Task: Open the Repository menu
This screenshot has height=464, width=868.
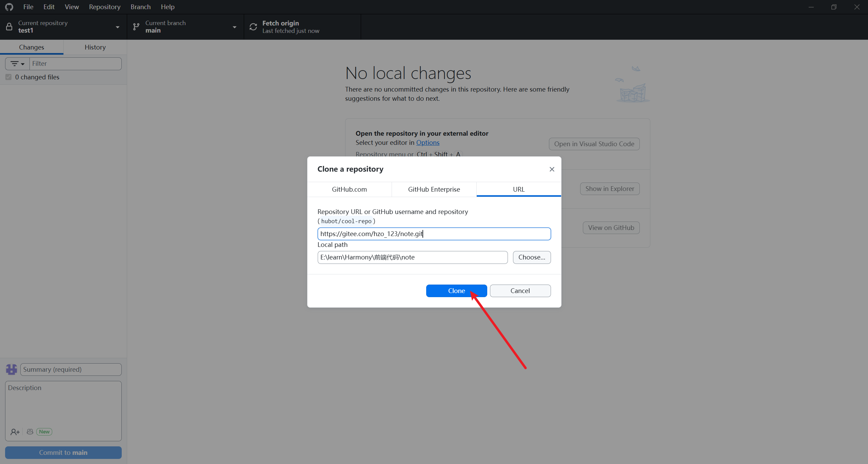Action: point(104,7)
